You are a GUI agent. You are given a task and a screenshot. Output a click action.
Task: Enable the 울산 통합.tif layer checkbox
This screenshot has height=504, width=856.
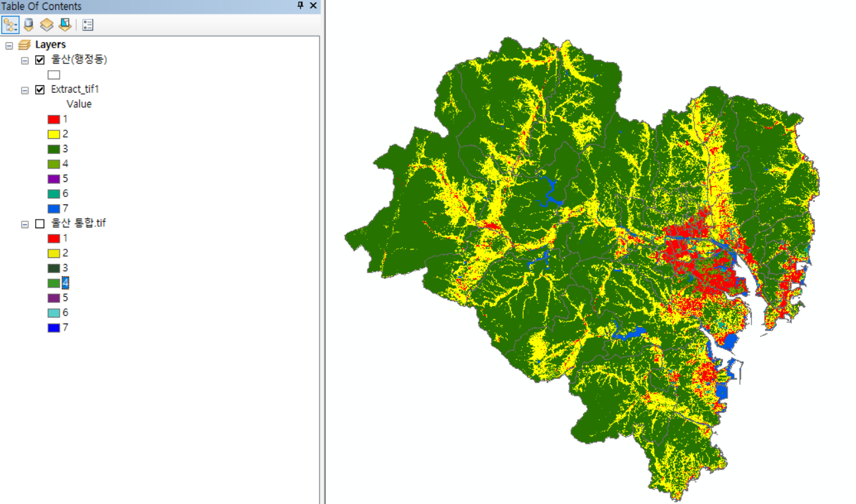click(40, 224)
